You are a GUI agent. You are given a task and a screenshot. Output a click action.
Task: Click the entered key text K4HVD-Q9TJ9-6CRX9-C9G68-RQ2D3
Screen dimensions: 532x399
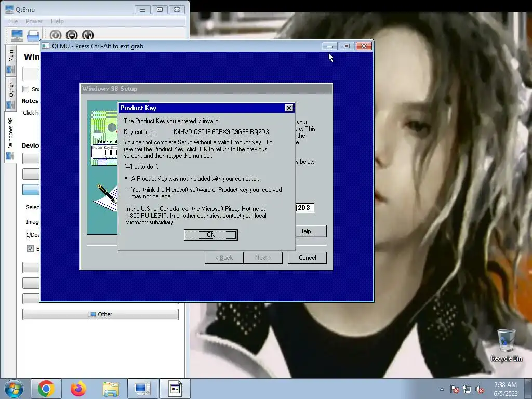pos(221,131)
